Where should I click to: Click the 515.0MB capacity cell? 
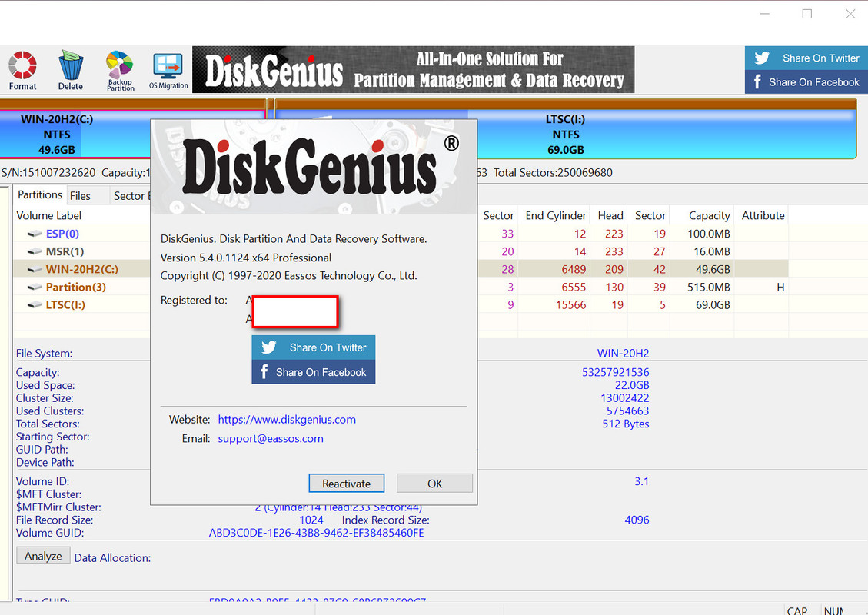point(709,287)
